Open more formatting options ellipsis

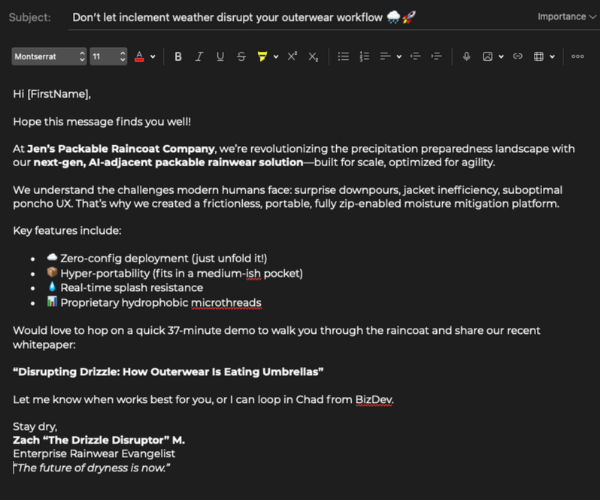coord(577,57)
